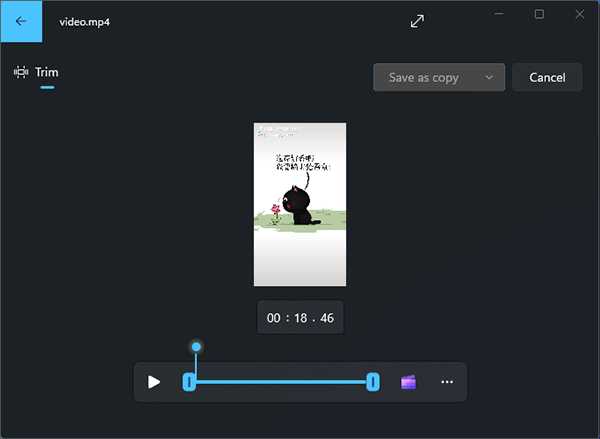The height and width of the screenshot is (439, 600).
Task: Open the Save as copy dropdown arrow
Action: [489, 78]
